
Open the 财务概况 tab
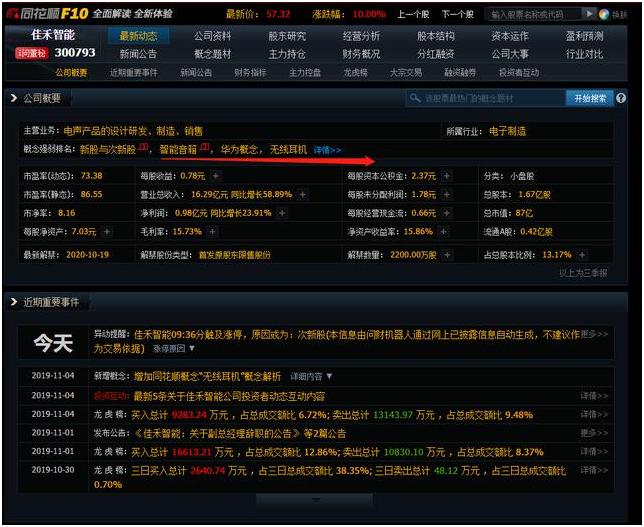tap(361, 54)
